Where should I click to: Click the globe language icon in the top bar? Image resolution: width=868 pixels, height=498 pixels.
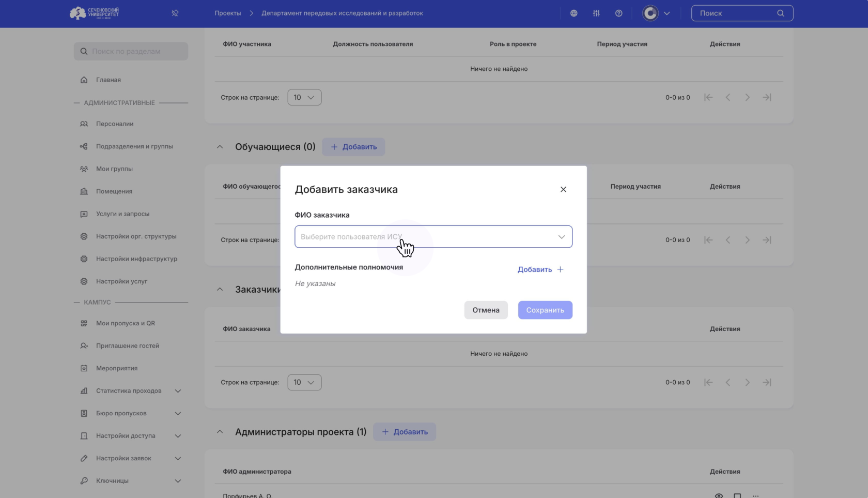[x=574, y=13]
